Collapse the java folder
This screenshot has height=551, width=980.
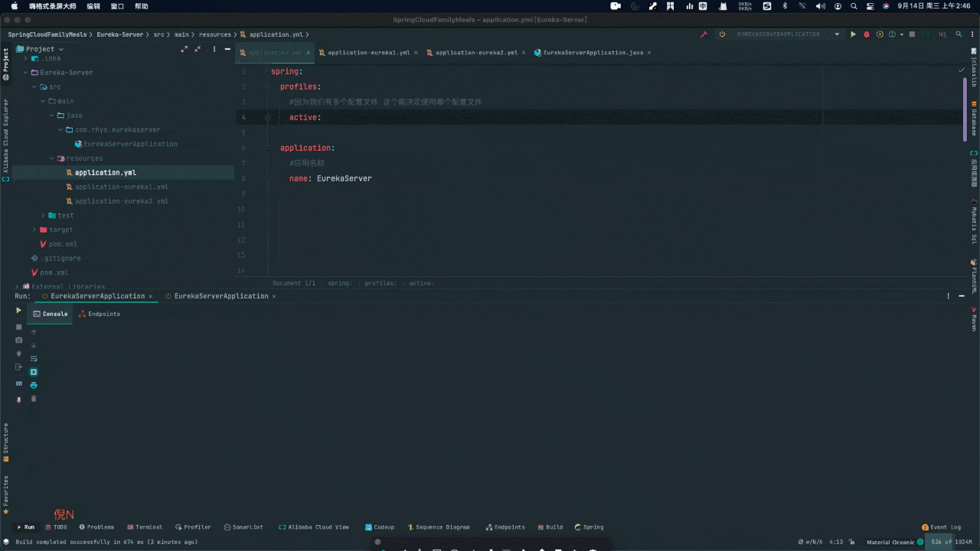click(51, 116)
